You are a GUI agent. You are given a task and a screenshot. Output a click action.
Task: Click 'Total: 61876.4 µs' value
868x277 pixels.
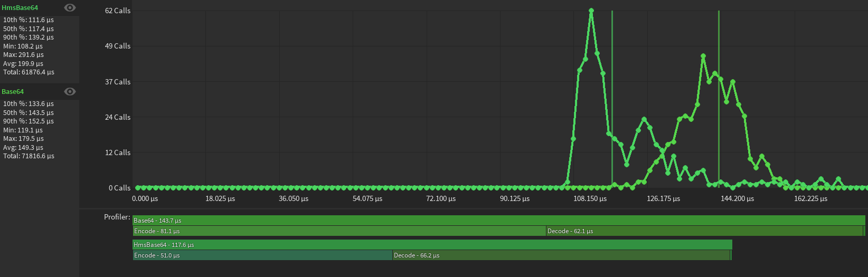[x=29, y=72]
